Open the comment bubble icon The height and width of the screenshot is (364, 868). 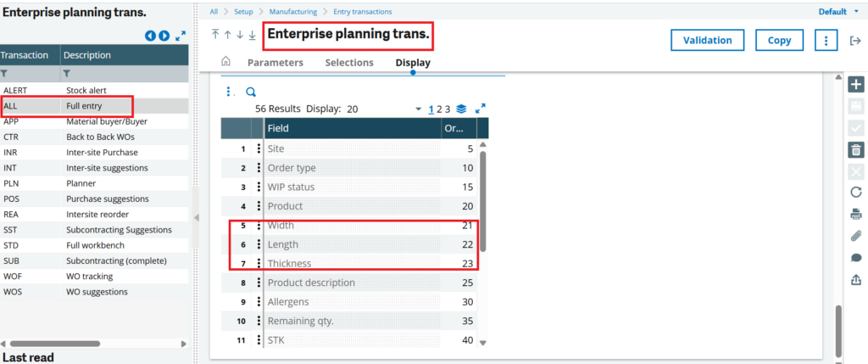pyautogui.click(x=856, y=258)
